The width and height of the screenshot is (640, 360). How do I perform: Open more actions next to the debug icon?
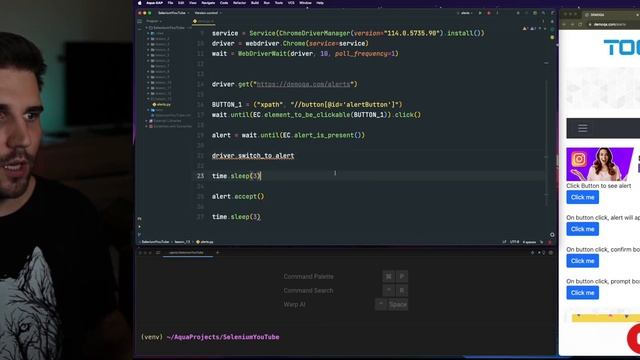(x=497, y=13)
